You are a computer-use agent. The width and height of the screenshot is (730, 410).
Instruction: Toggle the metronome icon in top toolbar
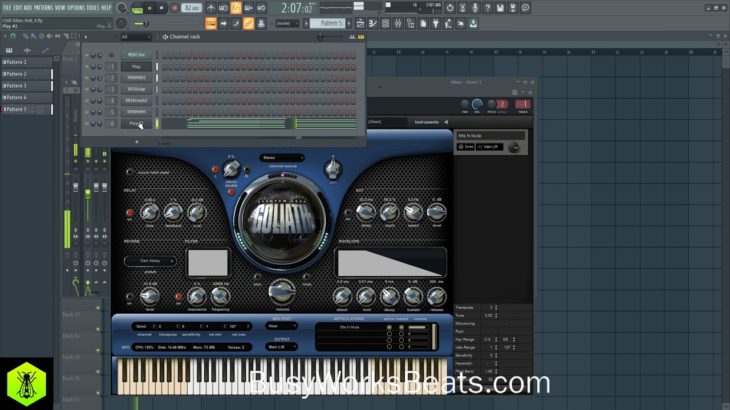click(211, 8)
